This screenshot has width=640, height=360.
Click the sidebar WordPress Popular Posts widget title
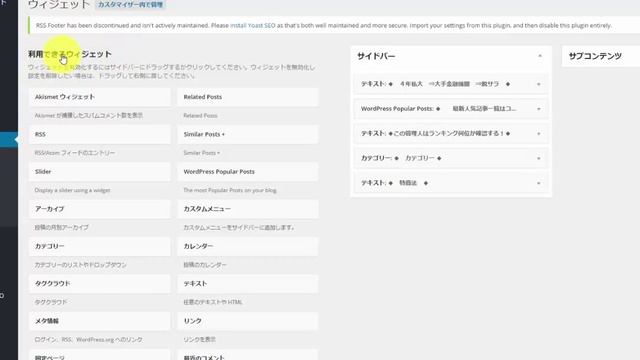[438, 109]
